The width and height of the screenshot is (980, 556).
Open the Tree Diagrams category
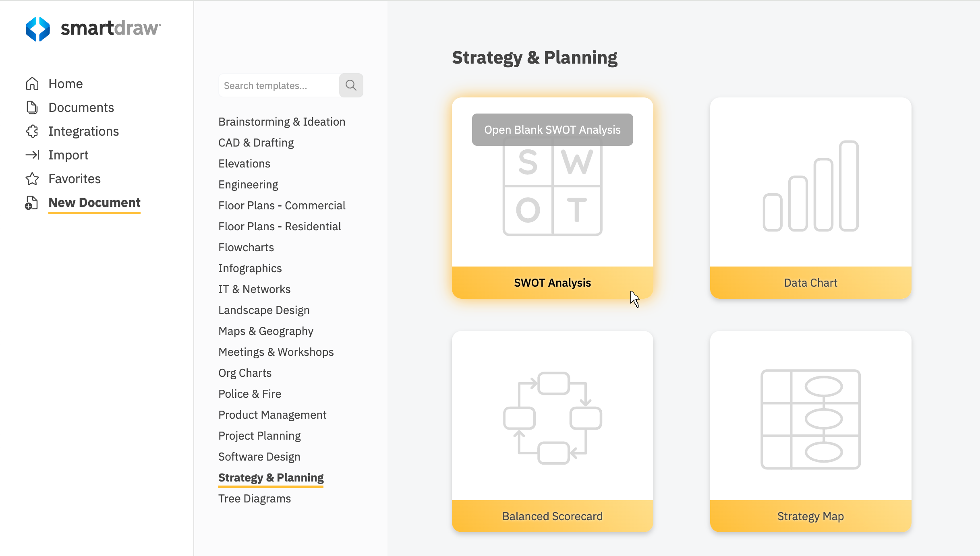tap(254, 498)
